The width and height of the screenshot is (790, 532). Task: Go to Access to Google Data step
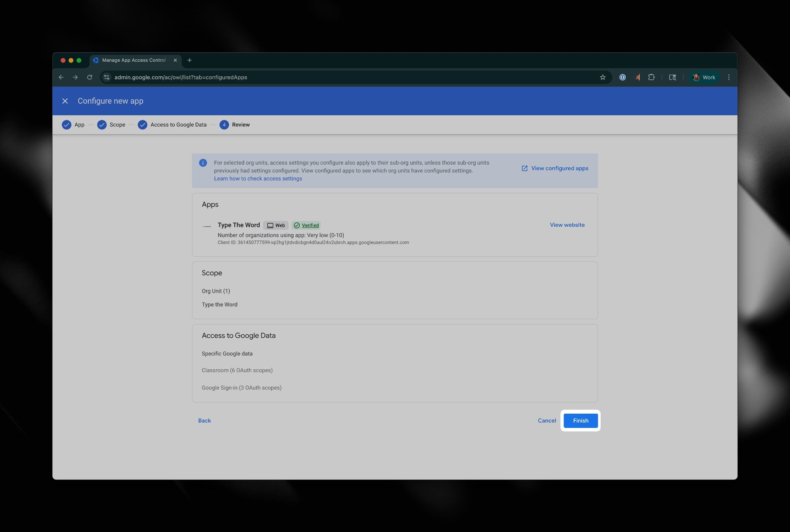click(x=172, y=125)
